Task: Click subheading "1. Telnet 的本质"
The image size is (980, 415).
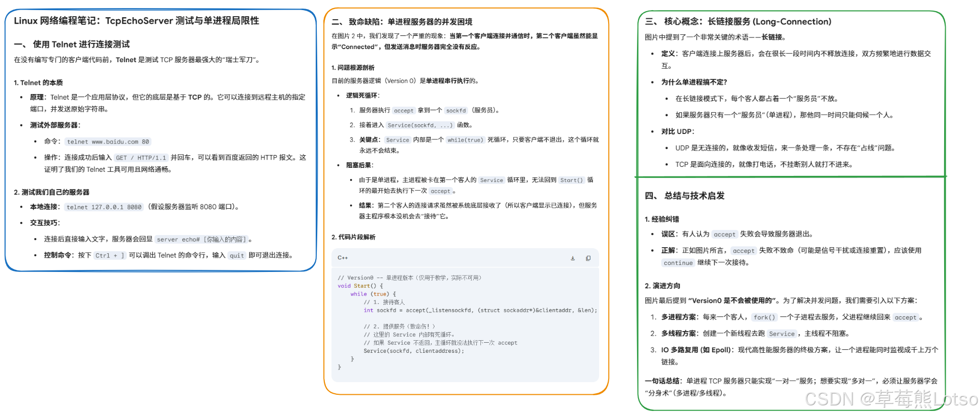Action: [38, 83]
